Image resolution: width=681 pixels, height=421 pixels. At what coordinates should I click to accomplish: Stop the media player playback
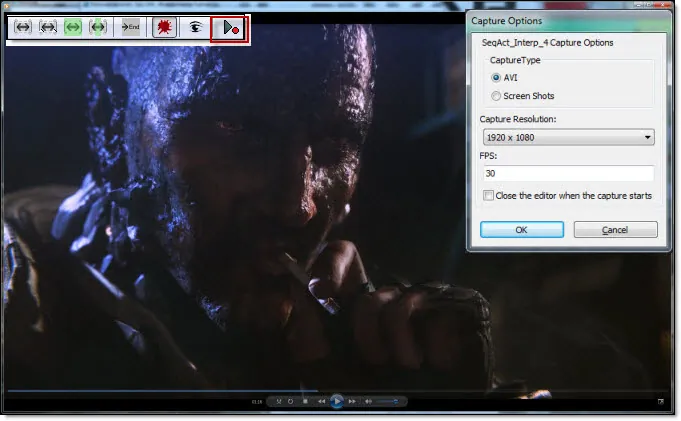305,401
